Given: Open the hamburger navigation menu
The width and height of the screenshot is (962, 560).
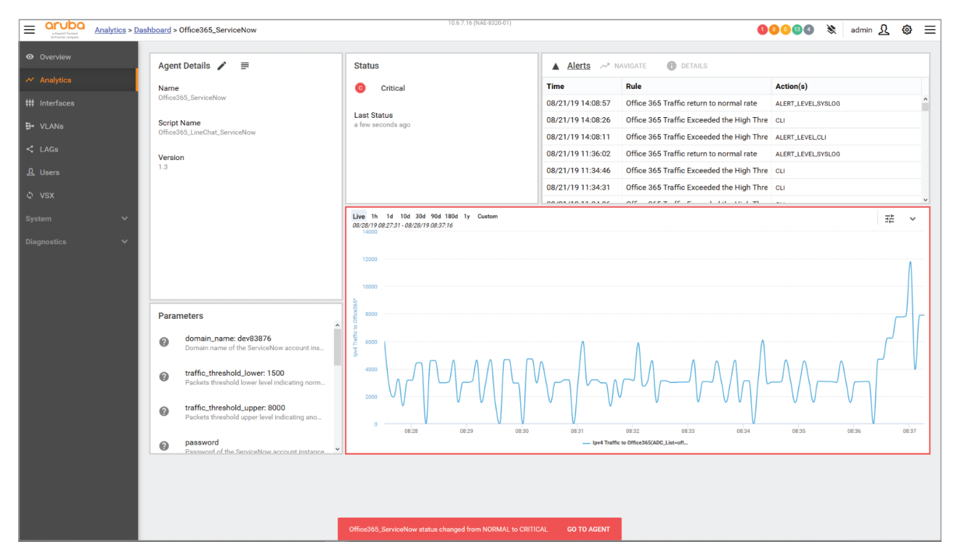Looking at the screenshot, I should coord(29,29).
